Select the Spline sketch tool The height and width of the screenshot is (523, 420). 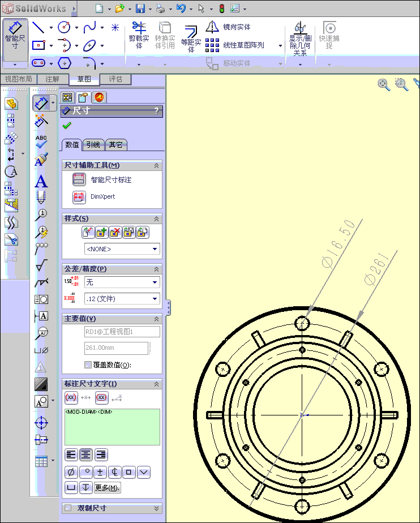pyautogui.click(x=90, y=27)
